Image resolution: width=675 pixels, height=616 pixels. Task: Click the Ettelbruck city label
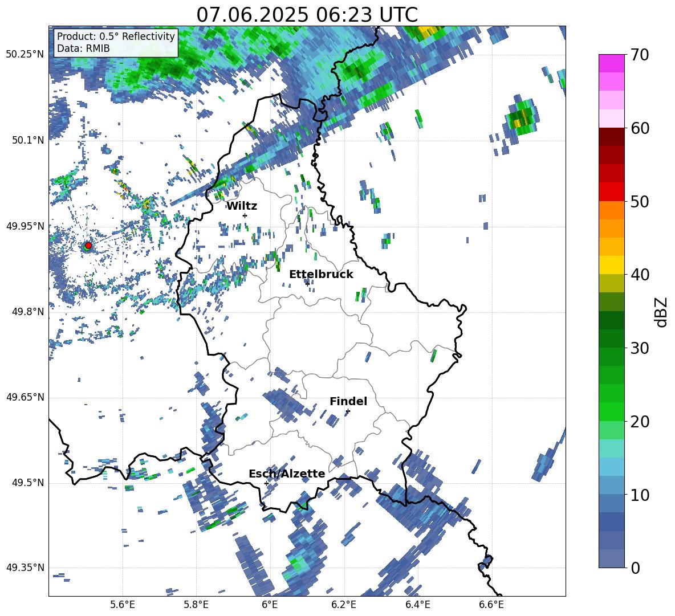point(321,275)
